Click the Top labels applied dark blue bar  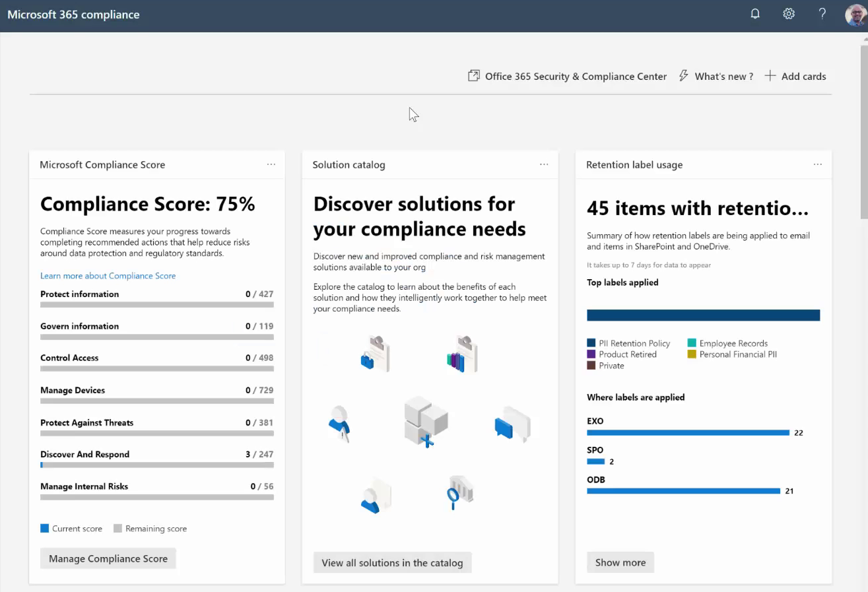[704, 315]
